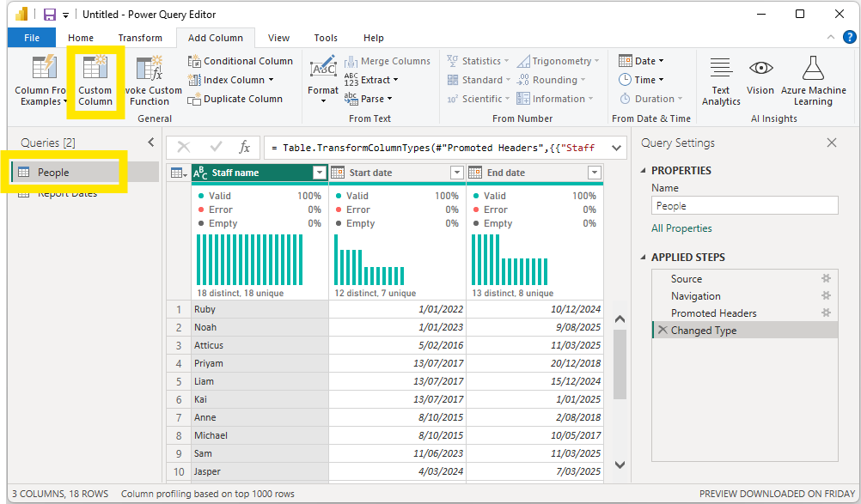The width and height of the screenshot is (861, 504).
Task: Switch to the Transform tab
Action: 140,38
